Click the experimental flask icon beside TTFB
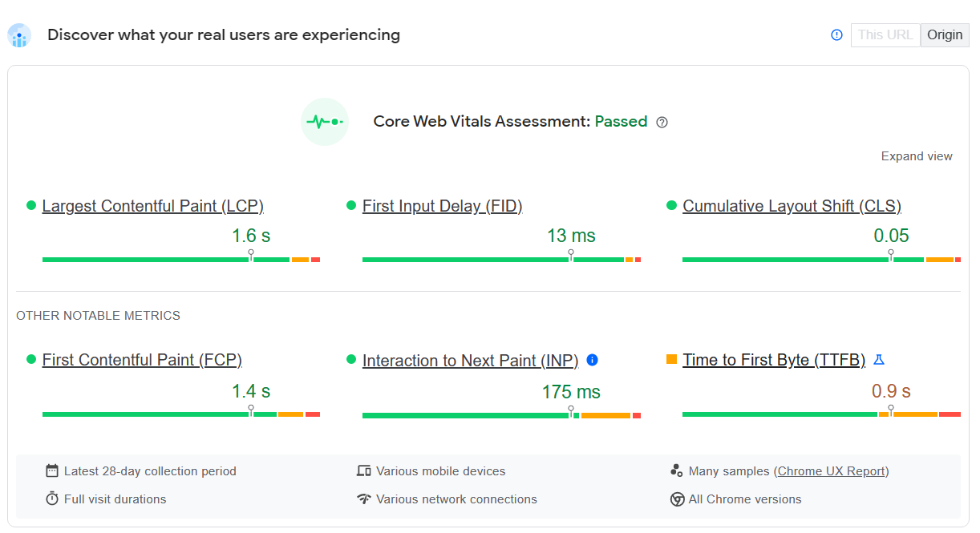Viewport: 980px width, 533px height. click(879, 360)
